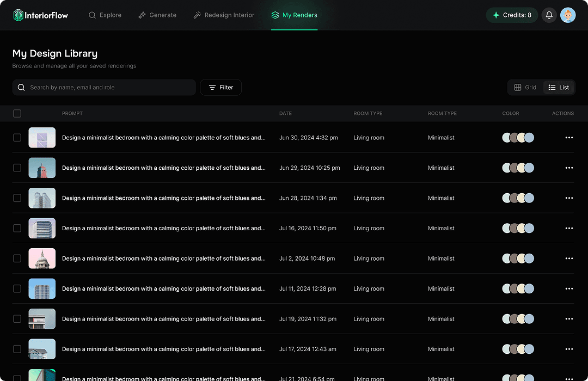Click the List view button
This screenshot has height=381, width=588.
click(559, 87)
